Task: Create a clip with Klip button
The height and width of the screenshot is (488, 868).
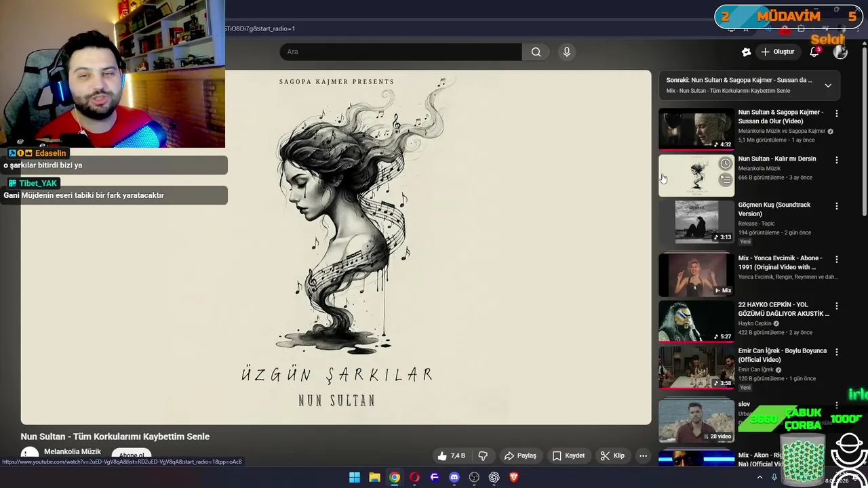Action: pos(612,455)
